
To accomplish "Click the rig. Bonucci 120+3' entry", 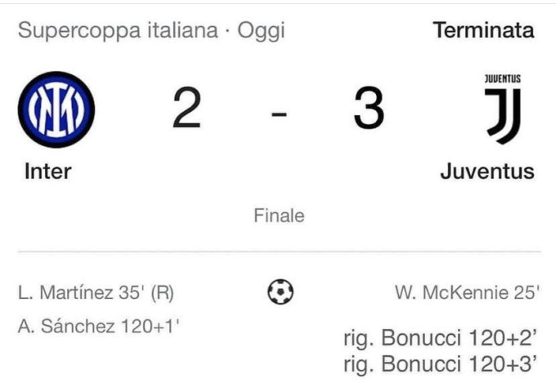I will tap(440, 364).
